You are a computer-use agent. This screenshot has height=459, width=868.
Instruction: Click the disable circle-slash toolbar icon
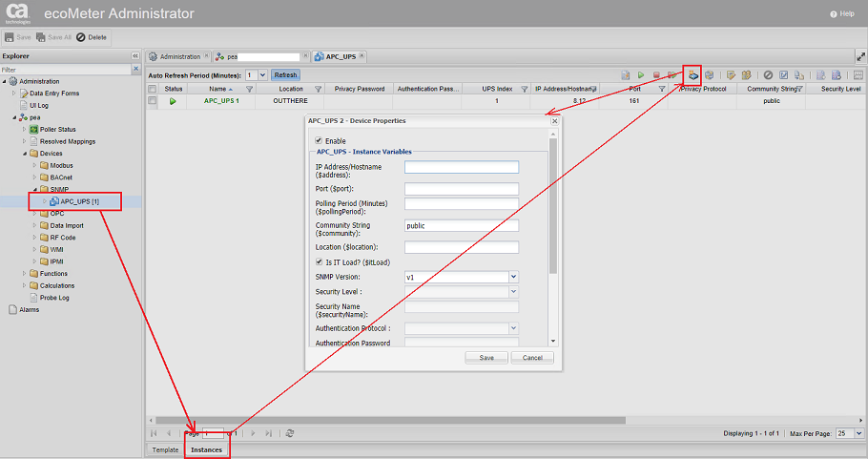tap(768, 74)
